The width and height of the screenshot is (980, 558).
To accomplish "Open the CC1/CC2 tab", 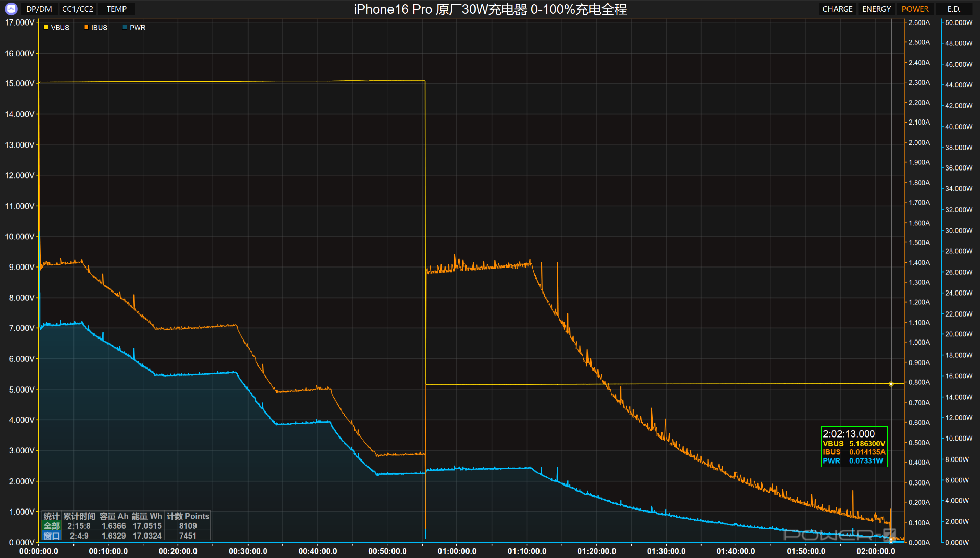I will pos(78,9).
